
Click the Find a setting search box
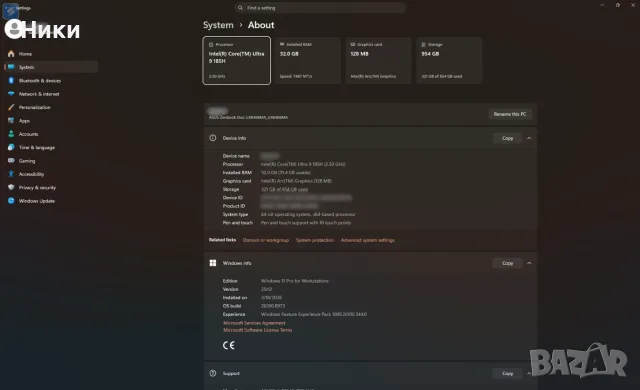click(x=320, y=8)
